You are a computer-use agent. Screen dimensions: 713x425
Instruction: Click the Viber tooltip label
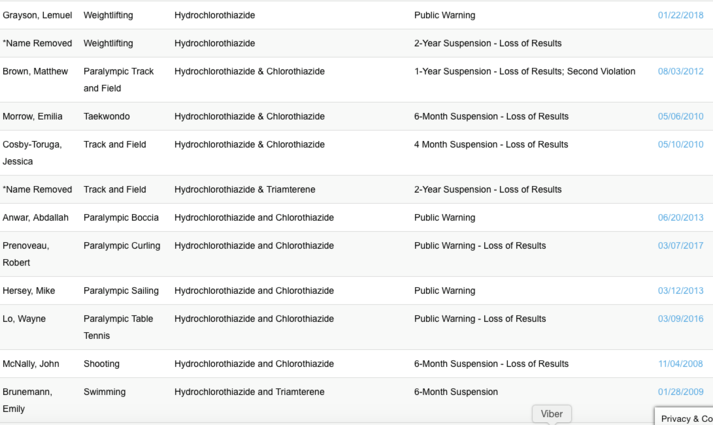pos(551,414)
